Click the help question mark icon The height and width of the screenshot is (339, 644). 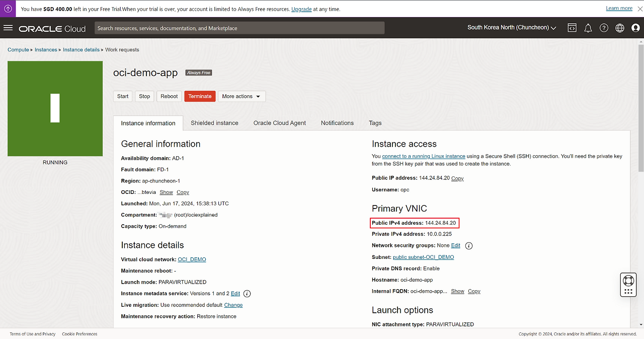pyautogui.click(x=604, y=28)
